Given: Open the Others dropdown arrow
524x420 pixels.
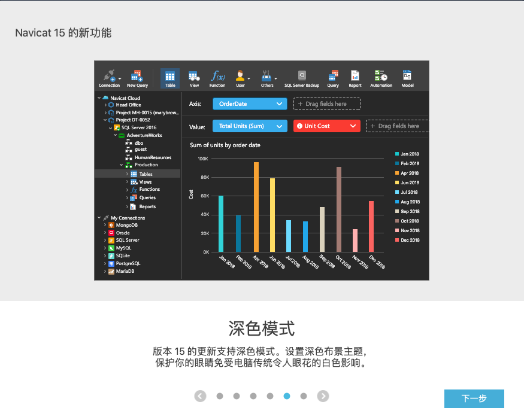Looking at the screenshot, I should coord(275,79).
